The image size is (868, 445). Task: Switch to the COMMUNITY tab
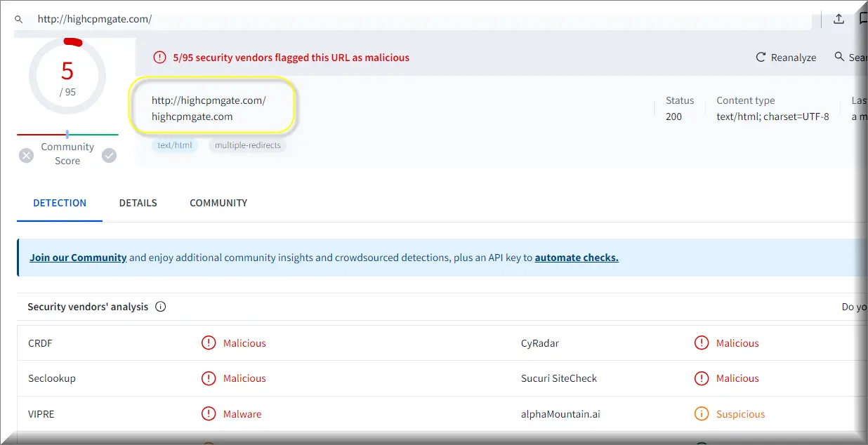(x=218, y=203)
